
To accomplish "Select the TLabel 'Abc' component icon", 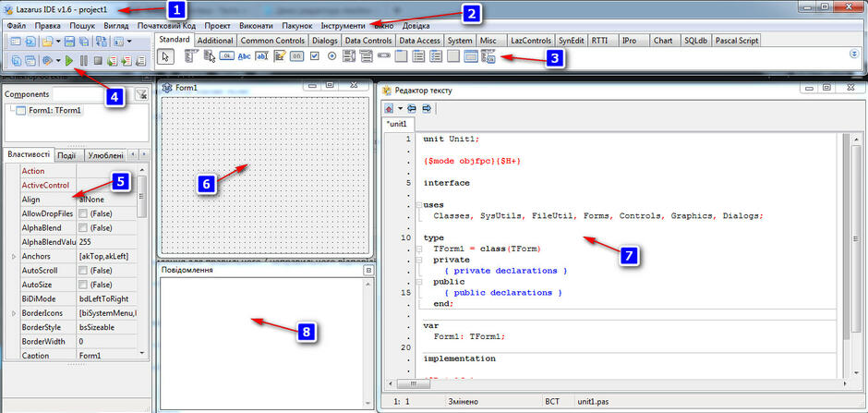I will click(x=244, y=56).
